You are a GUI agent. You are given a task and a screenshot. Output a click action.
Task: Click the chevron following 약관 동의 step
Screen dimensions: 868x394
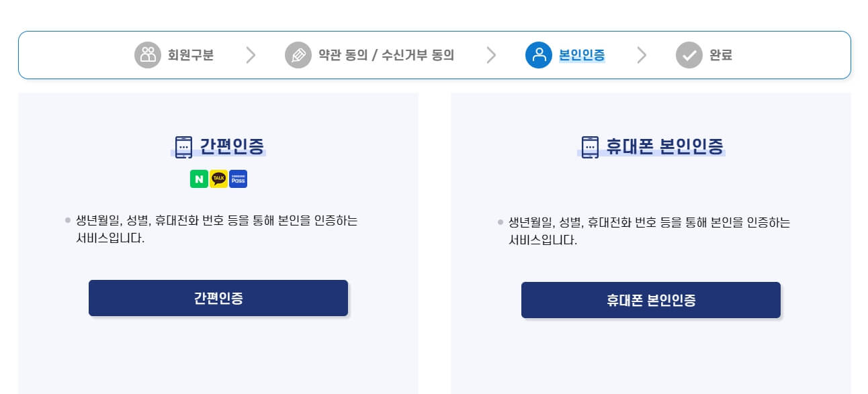pyautogui.click(x=491, y=55)
